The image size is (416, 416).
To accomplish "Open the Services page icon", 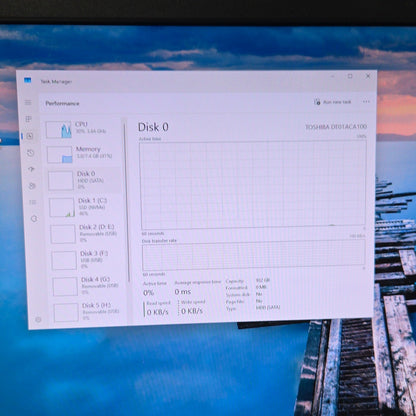I will [x=34, y=219].
